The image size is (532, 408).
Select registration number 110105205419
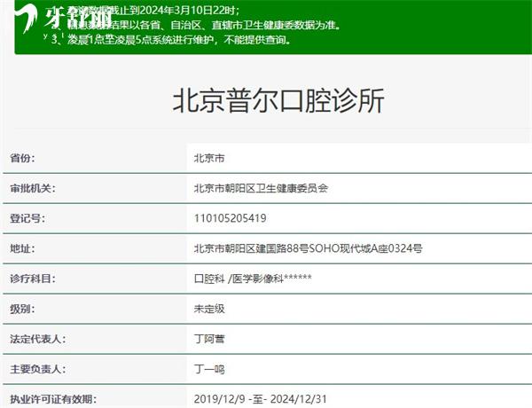230,218
